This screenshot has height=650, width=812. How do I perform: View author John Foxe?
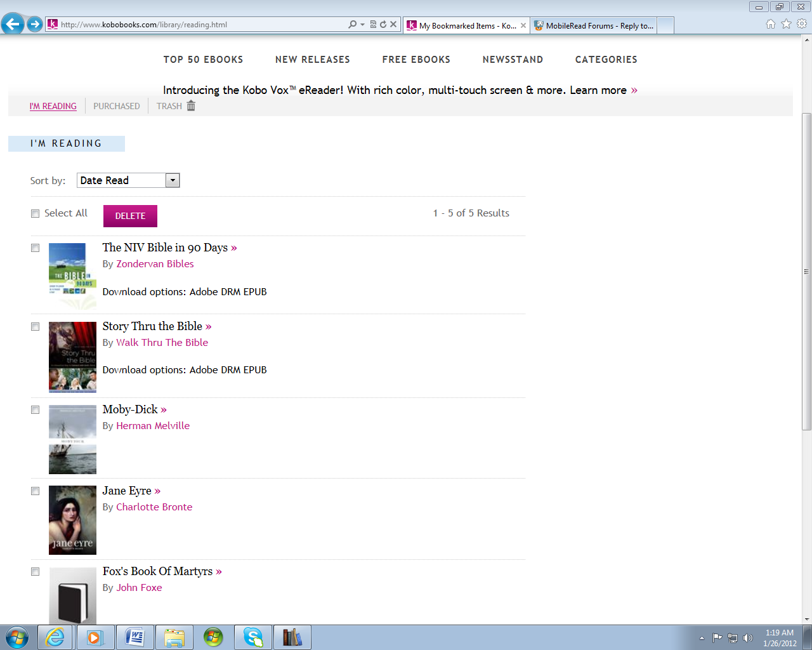coord(139,588)
